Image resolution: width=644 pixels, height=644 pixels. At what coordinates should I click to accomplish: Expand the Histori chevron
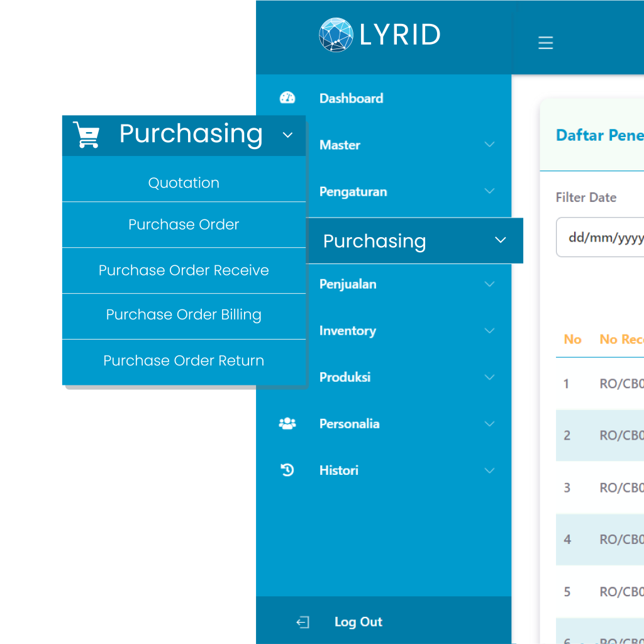(x=489, y=470)
